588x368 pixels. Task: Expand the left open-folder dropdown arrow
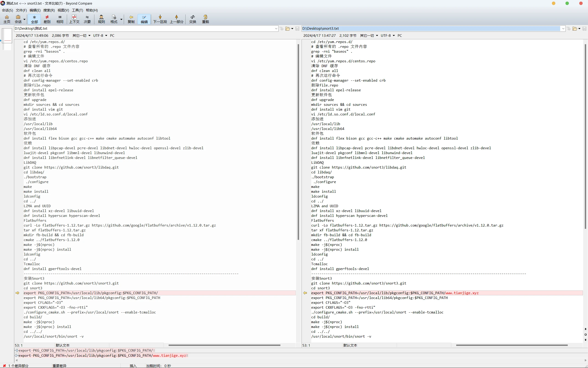(292, 29)
